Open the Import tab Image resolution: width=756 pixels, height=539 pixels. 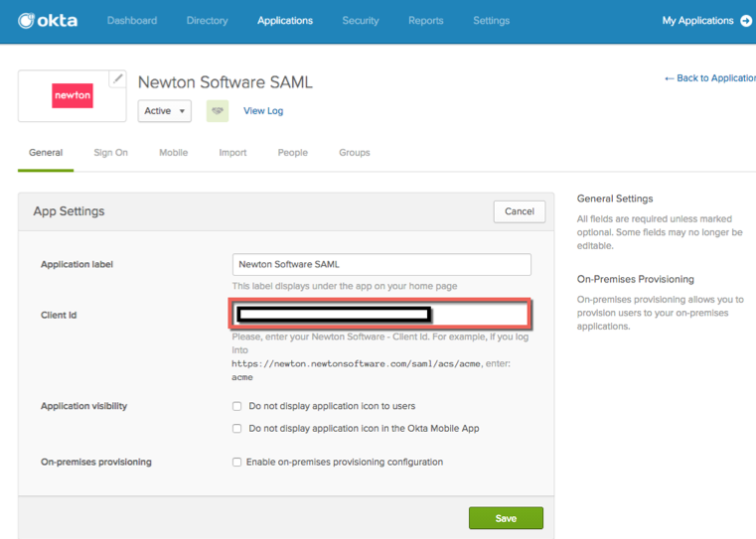pyautogui.click(x=232, y=153)
